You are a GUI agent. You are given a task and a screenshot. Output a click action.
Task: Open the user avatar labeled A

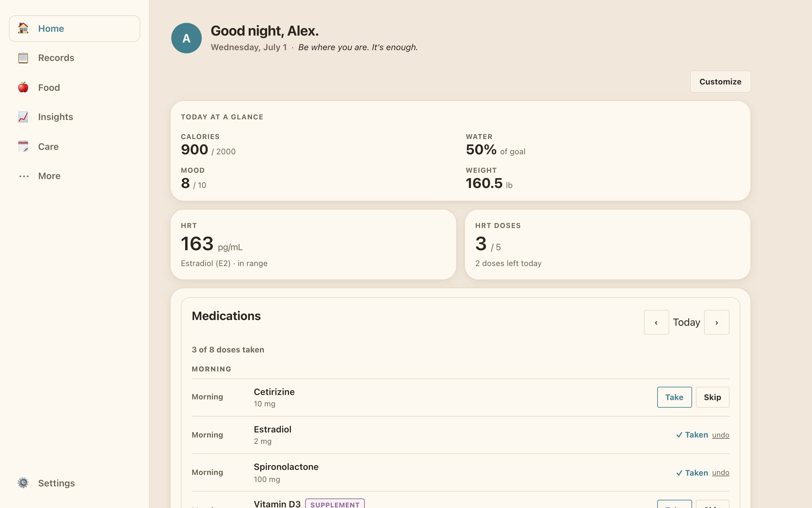point(186,38)
